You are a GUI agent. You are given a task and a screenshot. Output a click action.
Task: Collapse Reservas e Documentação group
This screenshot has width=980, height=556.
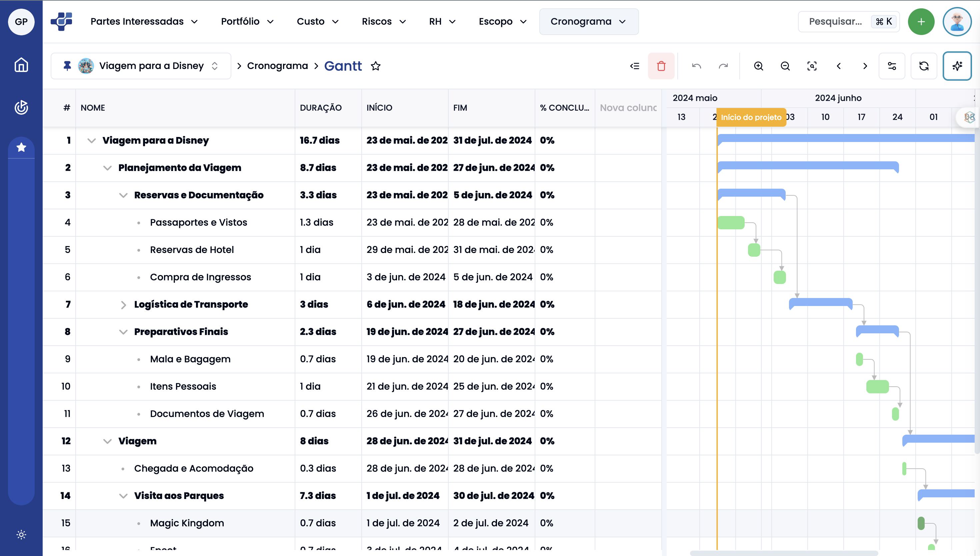pos(123,195)
